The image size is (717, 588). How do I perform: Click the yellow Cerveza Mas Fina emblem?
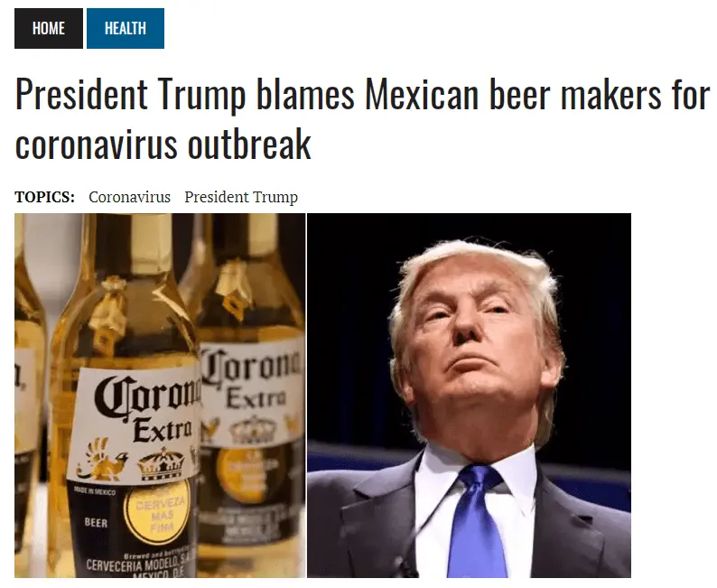click(x=157, y=511)
